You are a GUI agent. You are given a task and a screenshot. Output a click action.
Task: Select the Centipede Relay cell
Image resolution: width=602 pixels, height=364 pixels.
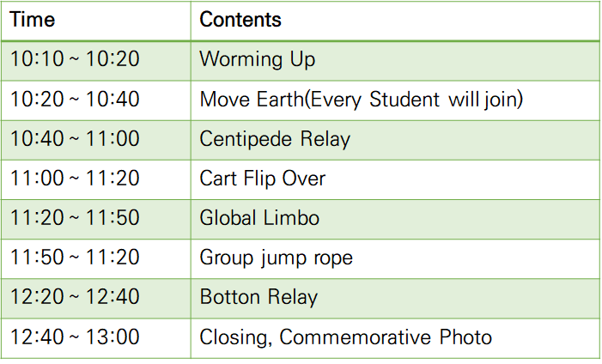click(275, 139)
